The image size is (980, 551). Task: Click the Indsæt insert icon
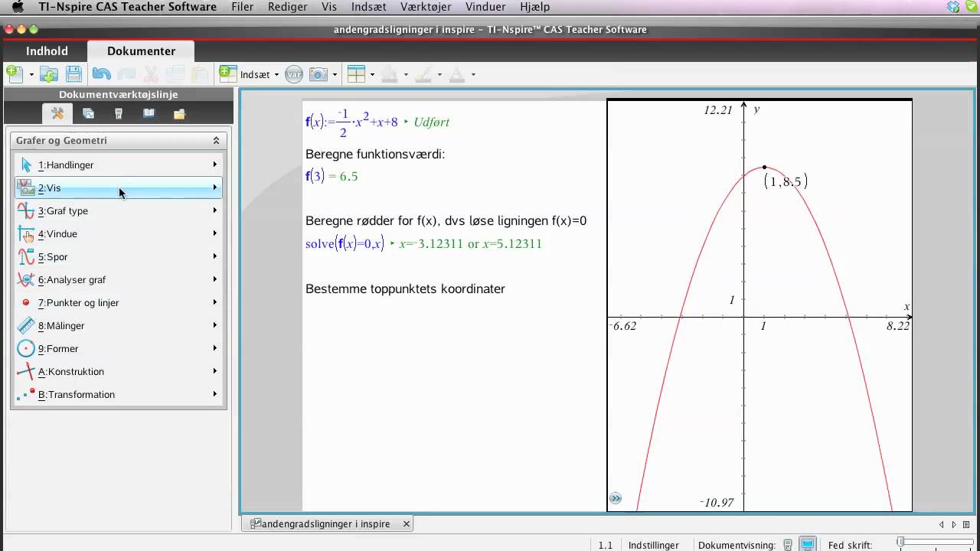[228, 74]
